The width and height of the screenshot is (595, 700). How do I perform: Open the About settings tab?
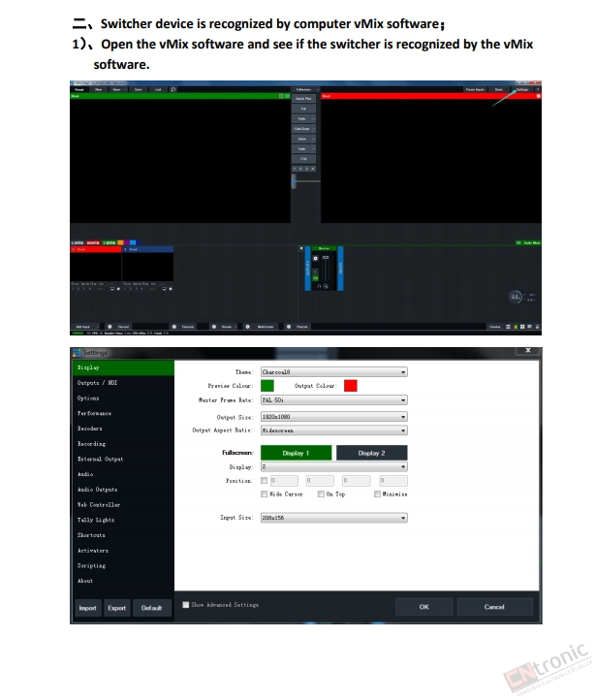pos(123,581)
